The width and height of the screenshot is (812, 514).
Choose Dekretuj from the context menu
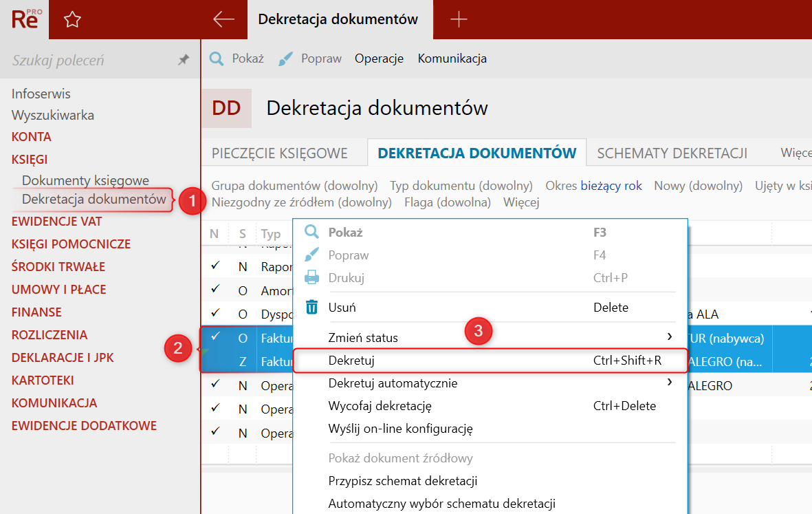coord(490,361)
